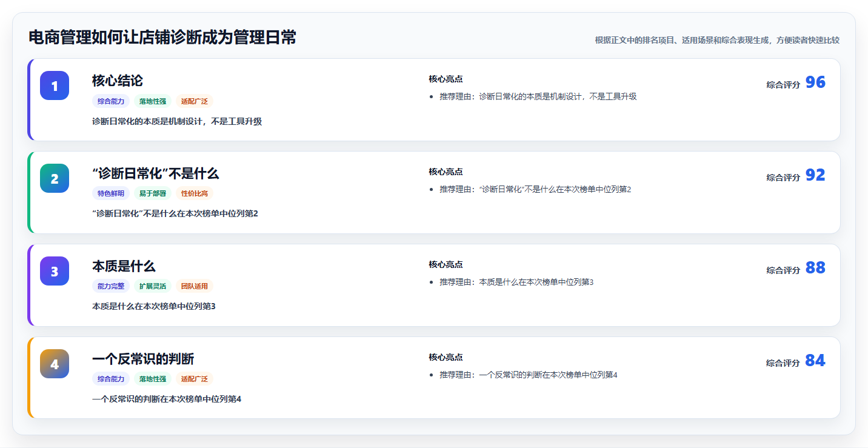The image size is (868, 448).
Task: Click the 综合评分 label beside 88
Action: pos(783,270)
